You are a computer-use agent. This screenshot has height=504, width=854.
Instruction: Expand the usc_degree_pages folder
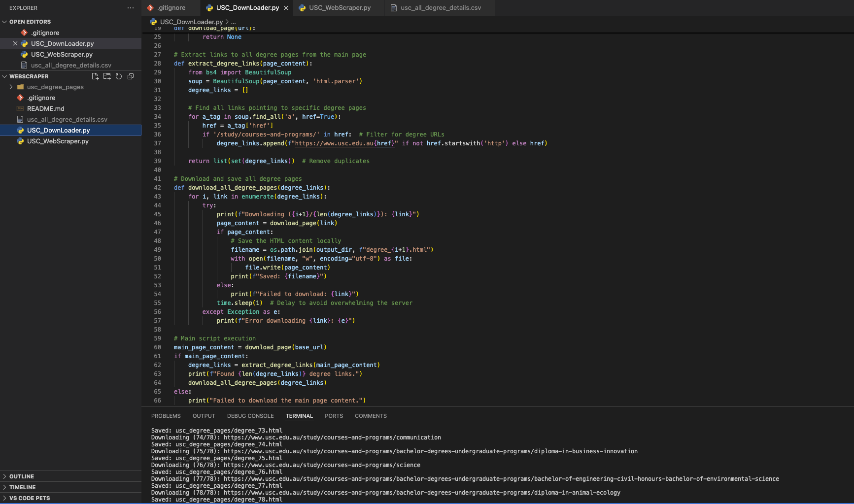[x=11, y=87]
